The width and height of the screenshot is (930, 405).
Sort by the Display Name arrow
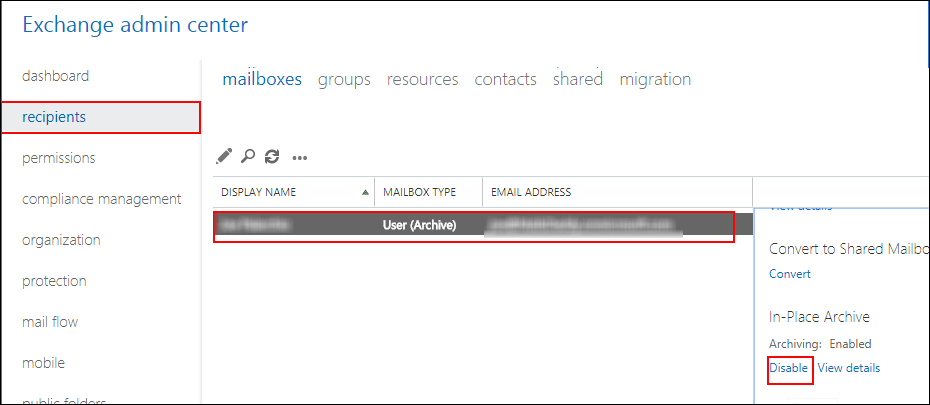click(x=365, y=192)
